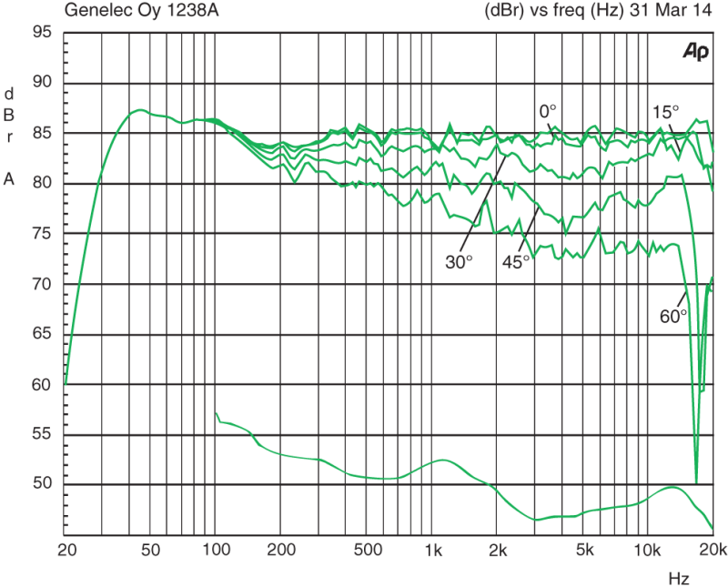Click the response curve peak near 50 Hz
The image size is (728, 587).
coord(140,110)
